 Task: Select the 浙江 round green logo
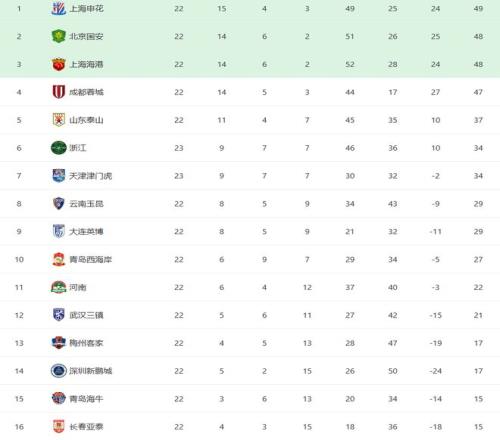59,148
